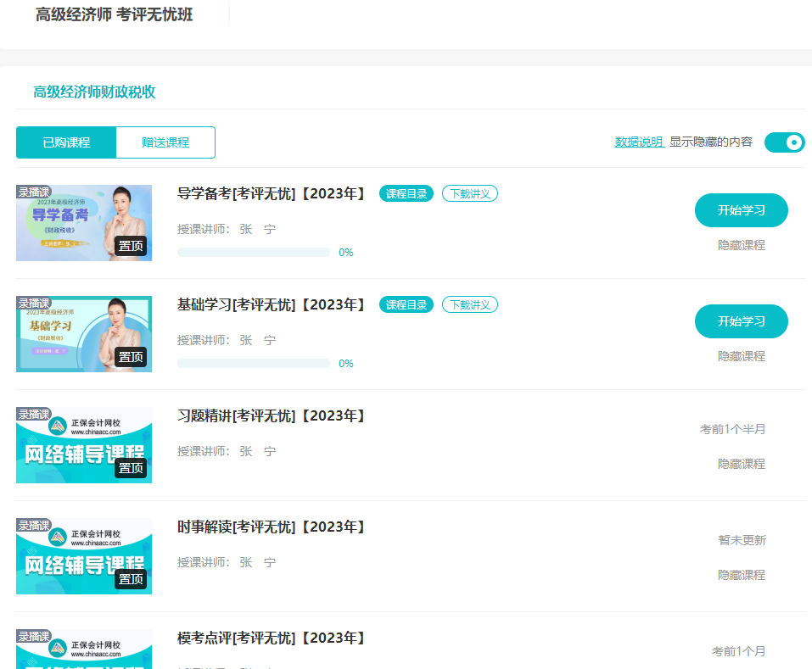Image resolution: width=812 pixels, height=669 pixels.
Task: Pin 时事解读 course with 置顶 badge
Action: pos(131,579)
